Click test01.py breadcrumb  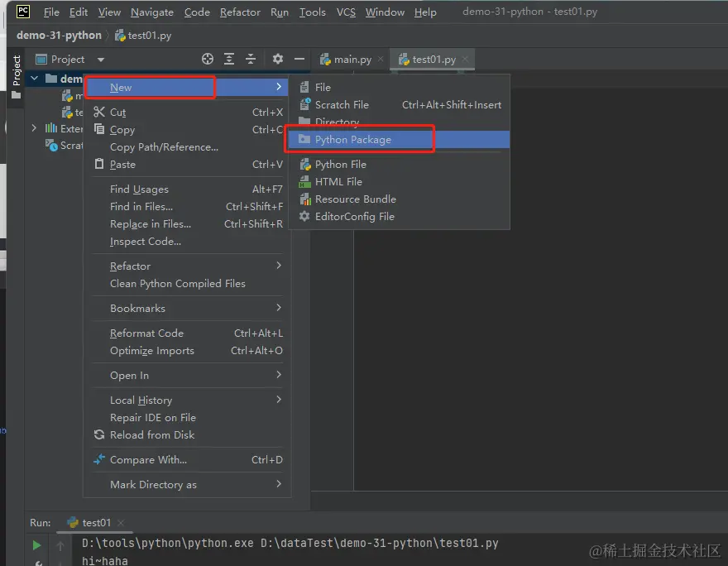(143, 36)
